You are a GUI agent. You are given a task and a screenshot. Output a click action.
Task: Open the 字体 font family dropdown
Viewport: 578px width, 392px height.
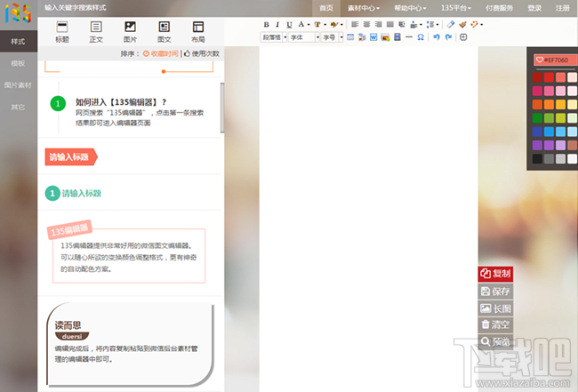[x=302, y=37]
